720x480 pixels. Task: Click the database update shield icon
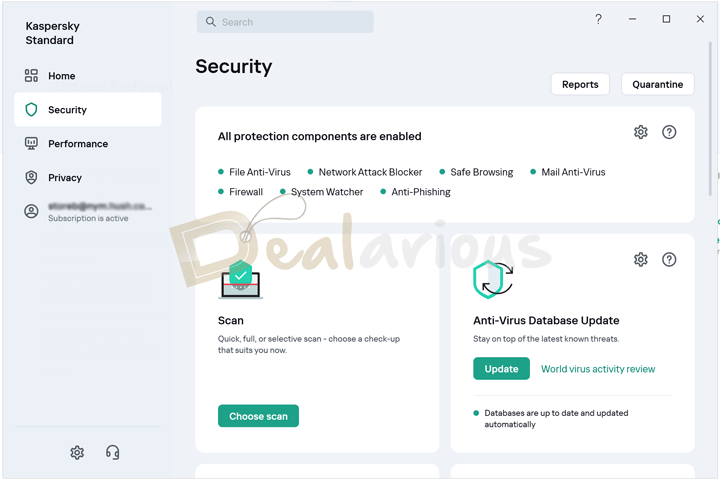[493, 279]
